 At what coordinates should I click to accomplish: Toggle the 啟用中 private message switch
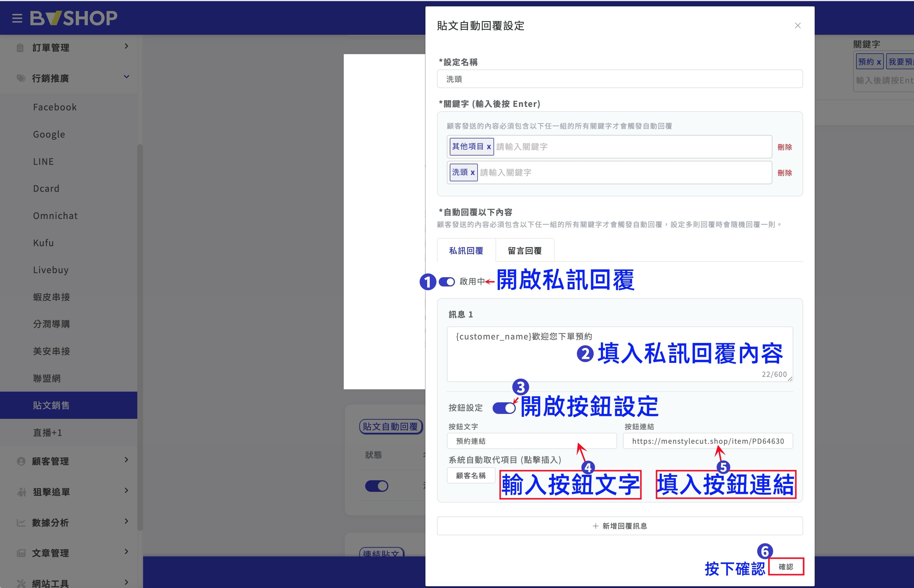pyautogui.click(x=447, y=282)
